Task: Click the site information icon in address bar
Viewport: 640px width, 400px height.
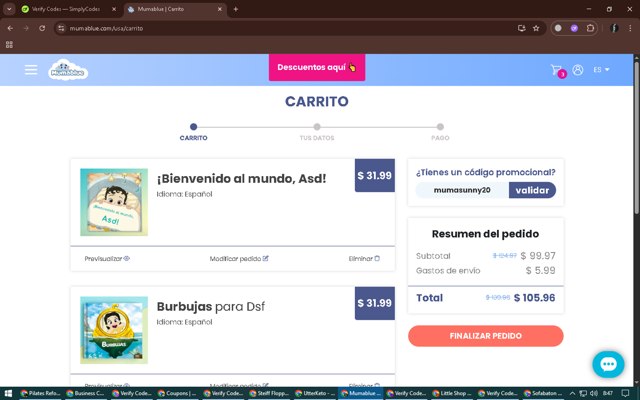Action: pyautogui.click(x=61, y=28)
